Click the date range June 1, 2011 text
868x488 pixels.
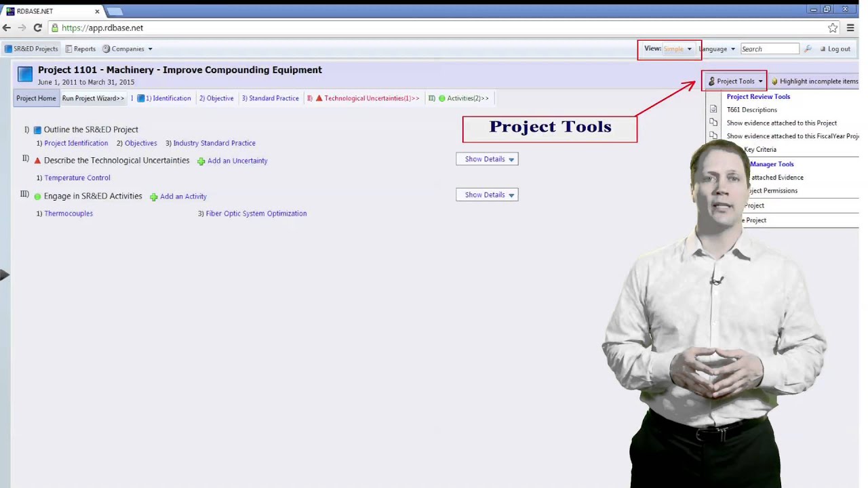pyautogui.click(x=86, y=82)
